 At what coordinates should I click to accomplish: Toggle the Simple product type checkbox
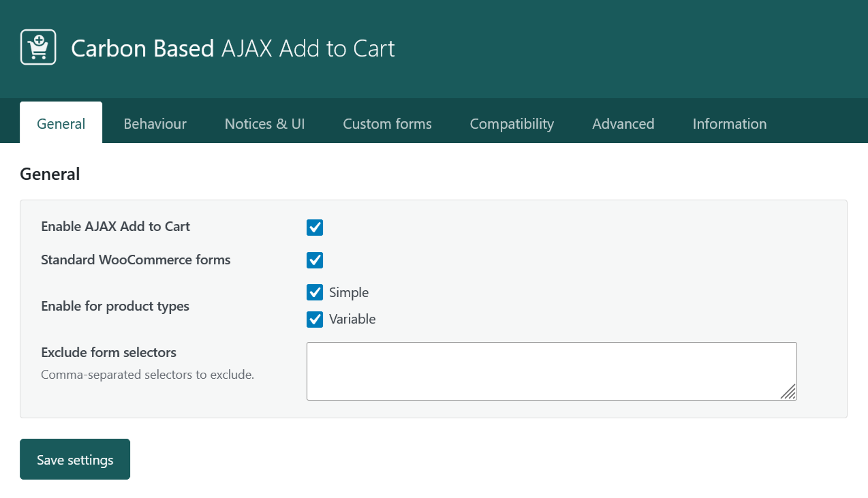315,292
